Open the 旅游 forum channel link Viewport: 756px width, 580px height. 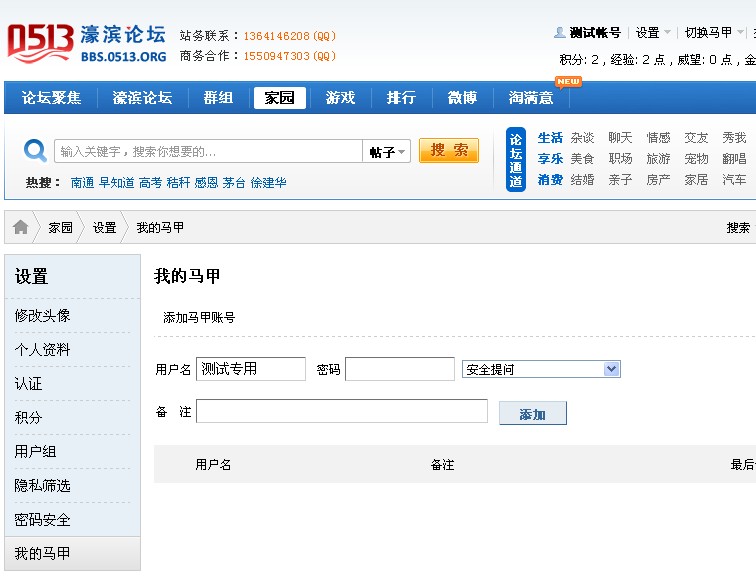tap(659, 159)
